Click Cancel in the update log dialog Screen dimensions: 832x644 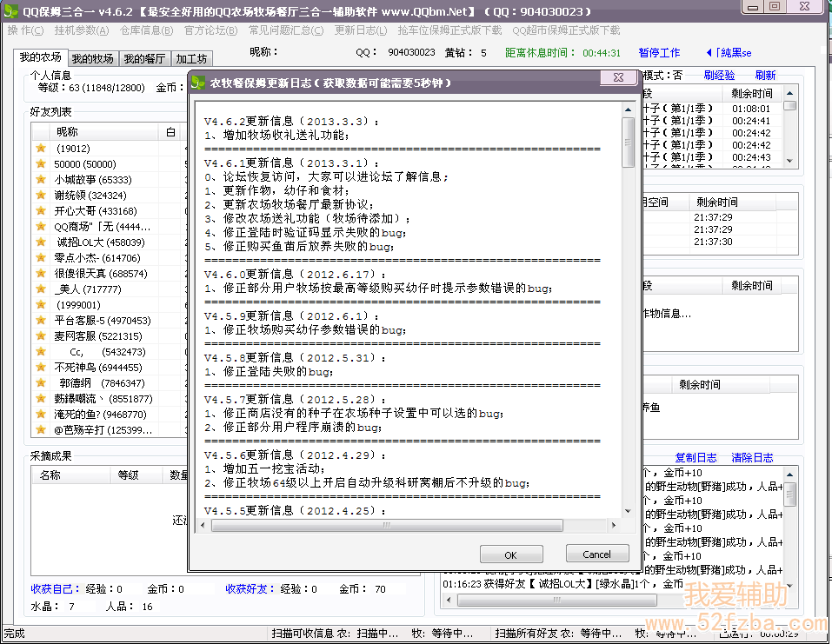pyautogui.click(x=597, y=554)
